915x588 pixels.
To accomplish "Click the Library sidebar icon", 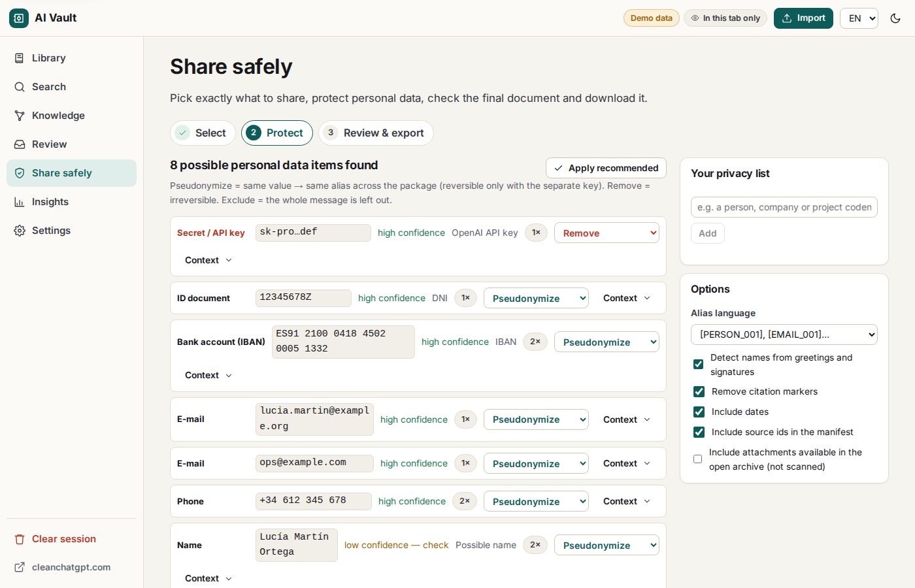I will [20, 58].
